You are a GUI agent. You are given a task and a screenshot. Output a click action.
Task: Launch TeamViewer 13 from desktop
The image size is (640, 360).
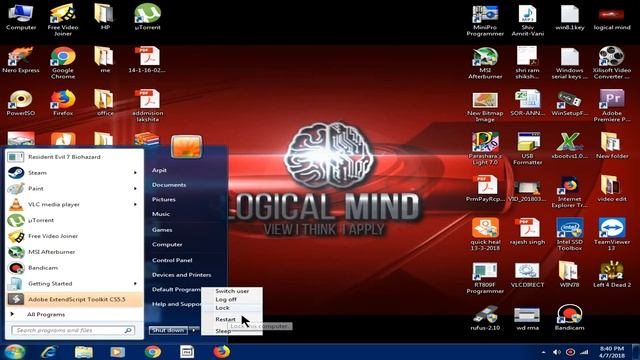(x=611, y=234)
